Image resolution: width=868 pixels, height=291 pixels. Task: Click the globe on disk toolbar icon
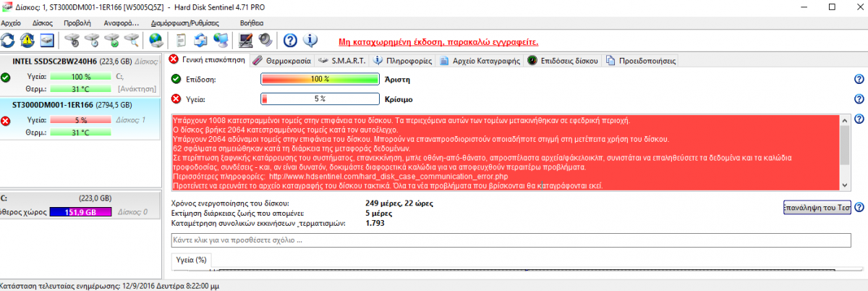pyautogui.click(x=156, y=40)
